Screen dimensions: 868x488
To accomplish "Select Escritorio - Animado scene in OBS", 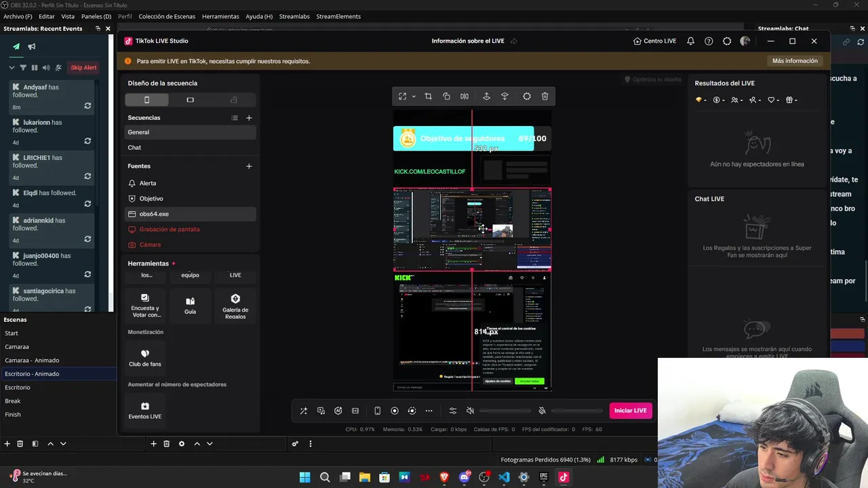I will (x=58, y=373).
